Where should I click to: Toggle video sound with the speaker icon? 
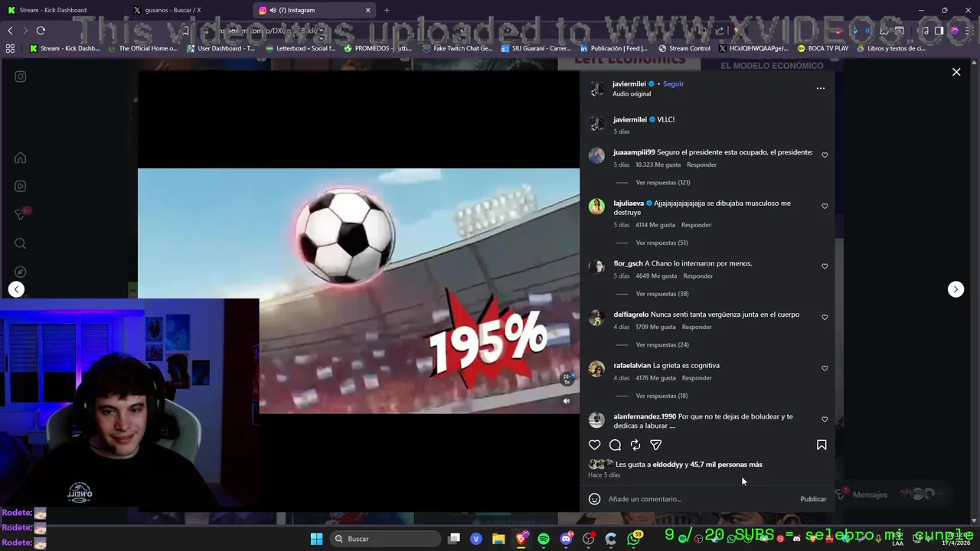(567, 401)
